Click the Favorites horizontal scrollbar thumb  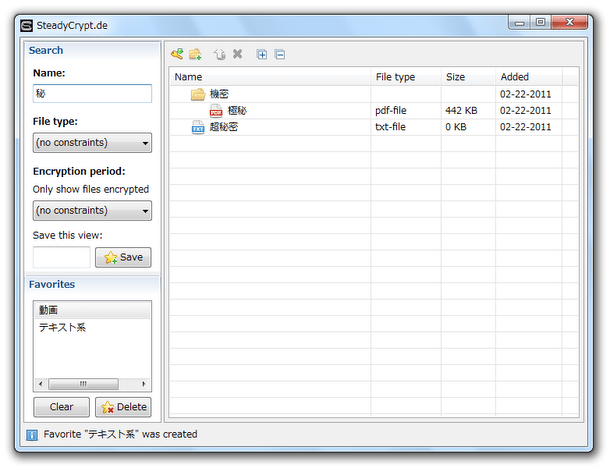(83, 384)
